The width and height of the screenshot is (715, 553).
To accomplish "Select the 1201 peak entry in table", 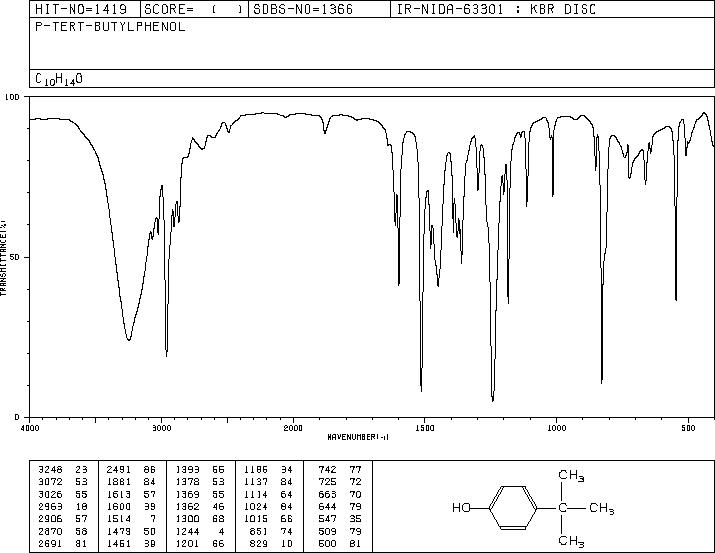I will [200, 543].
